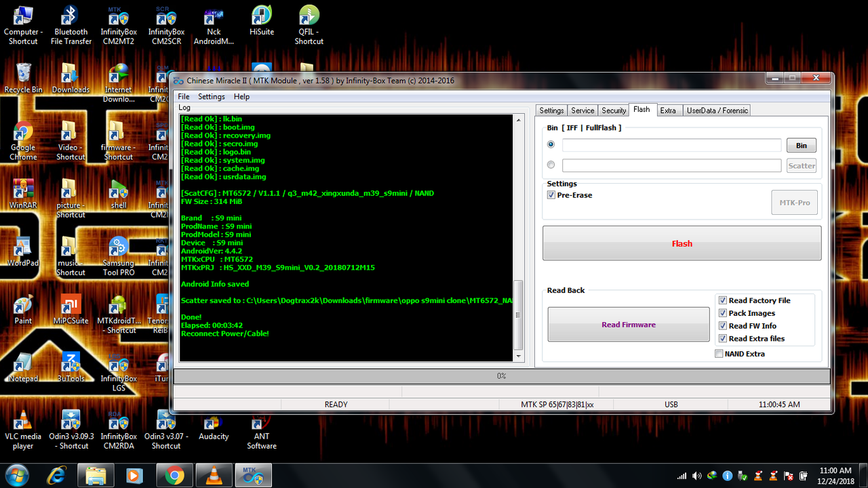Viewport: 868px width, 488px height.
Task: Open the File menu
Action: click(x=184, y=97)
